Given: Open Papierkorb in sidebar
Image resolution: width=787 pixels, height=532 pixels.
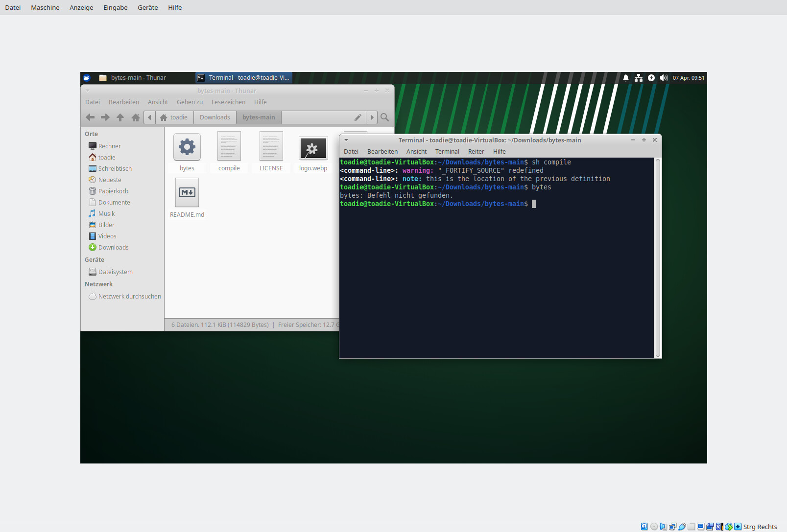Looking at the screenshot, I should click(113, 191).
